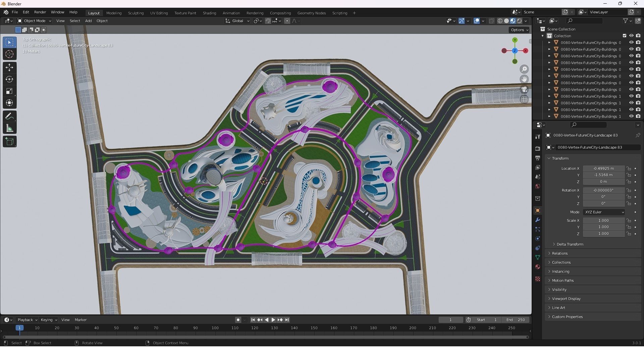Switch to the Shading workspace tab
This screenshot has width=644, height=349.
click(x=209, y=13)
